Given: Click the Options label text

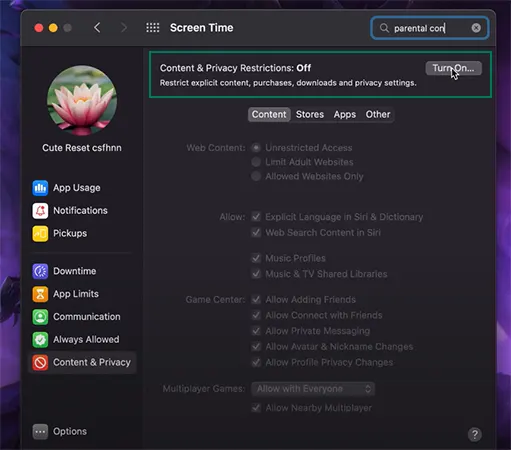Looking at the screenshot, I should coord(70,432).
